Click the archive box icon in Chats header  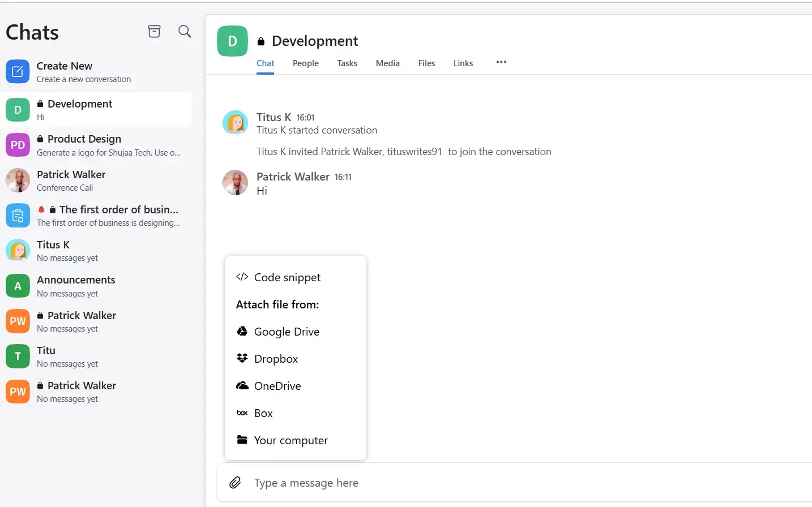(154, 32)
